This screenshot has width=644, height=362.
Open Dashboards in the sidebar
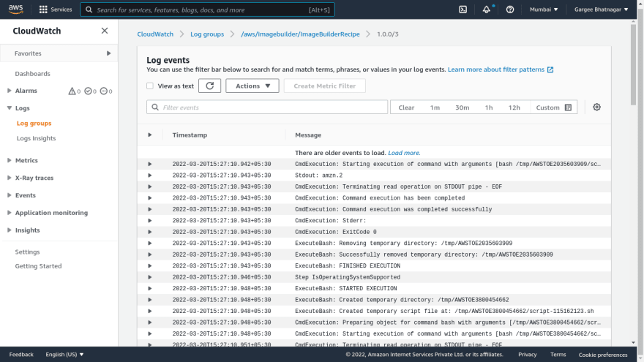[32, 74]
